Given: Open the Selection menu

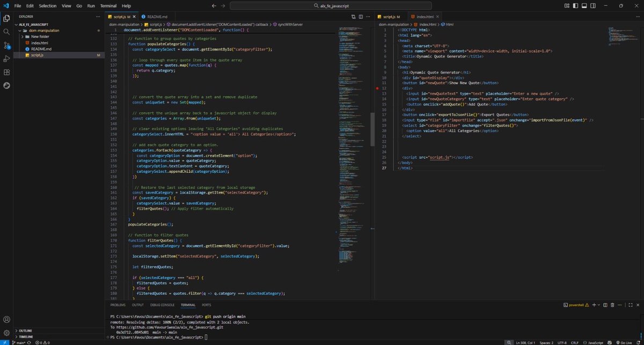Looking at the screenshot, I should click(48, 5).
